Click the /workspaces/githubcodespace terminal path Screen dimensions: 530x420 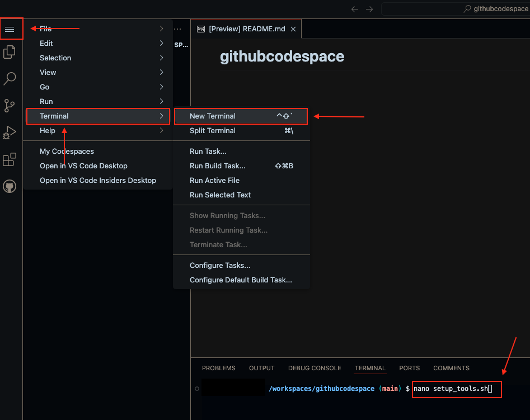click(321, 389)
